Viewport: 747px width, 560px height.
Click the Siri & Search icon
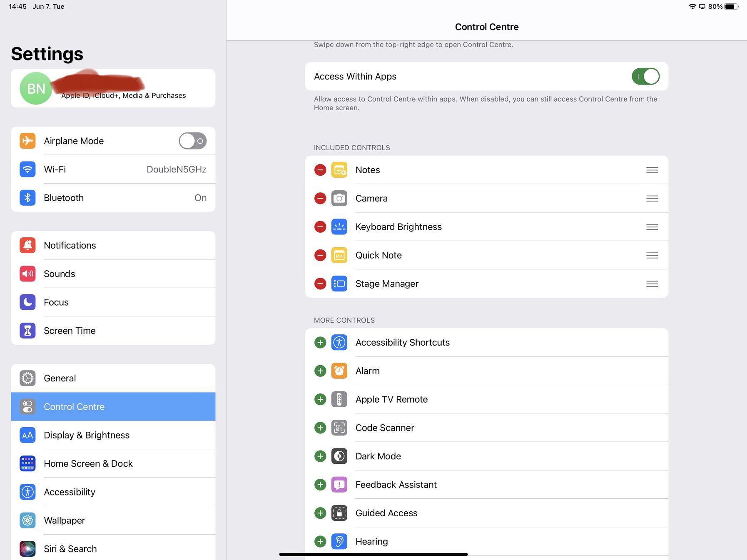[27, 549]
